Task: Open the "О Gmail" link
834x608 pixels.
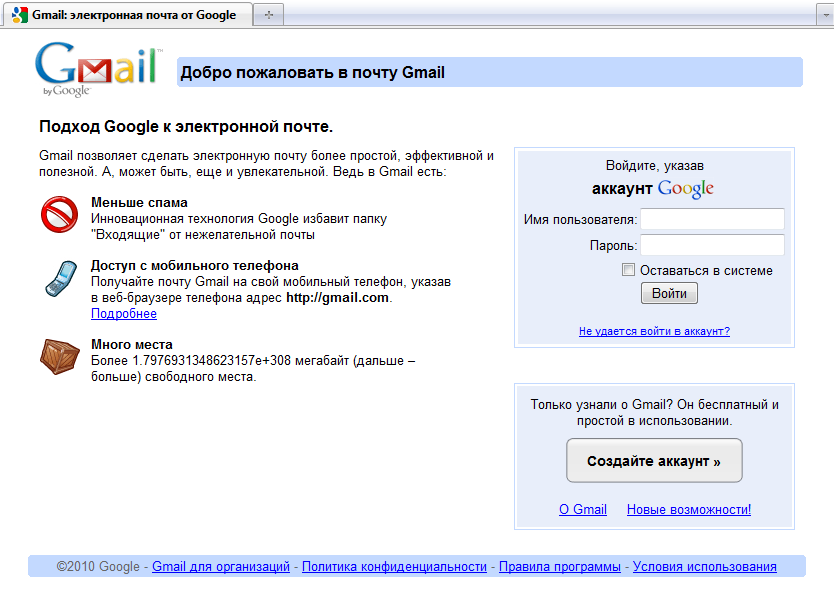Action: tap(583, 509)
